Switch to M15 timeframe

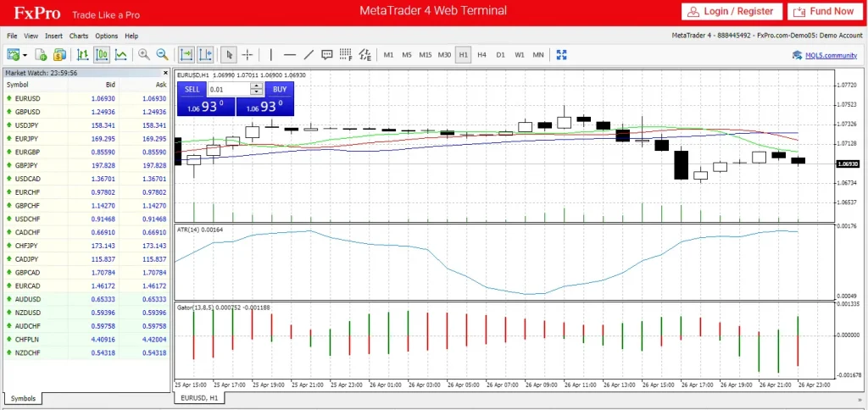(x=426, y=55)
